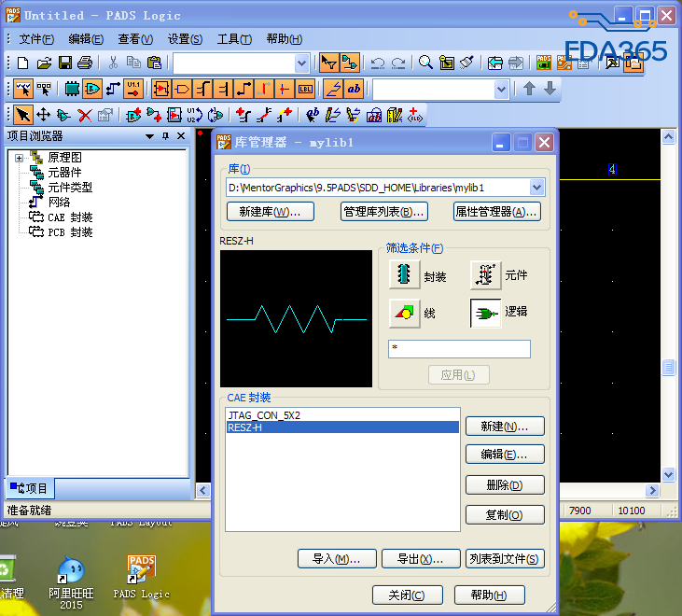Open the 编辑(E) menu
Viewport: 682px width, 616px height.
(86, 39)
